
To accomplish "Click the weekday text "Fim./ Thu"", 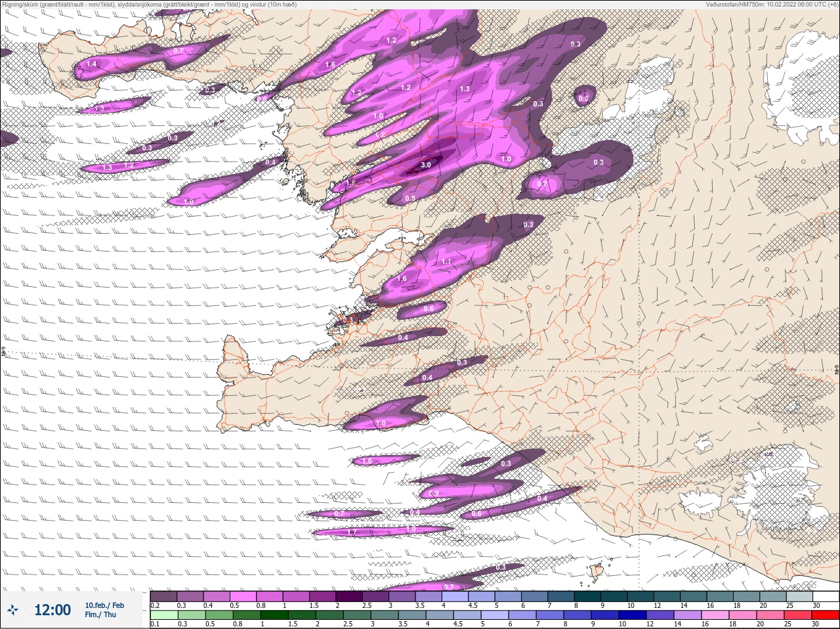I will (x=100, y=615).
